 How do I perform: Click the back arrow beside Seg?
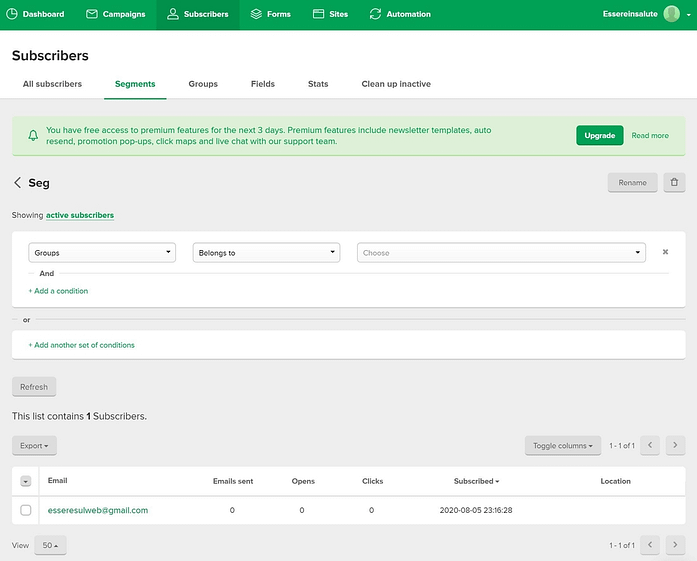tap(17, 182)
